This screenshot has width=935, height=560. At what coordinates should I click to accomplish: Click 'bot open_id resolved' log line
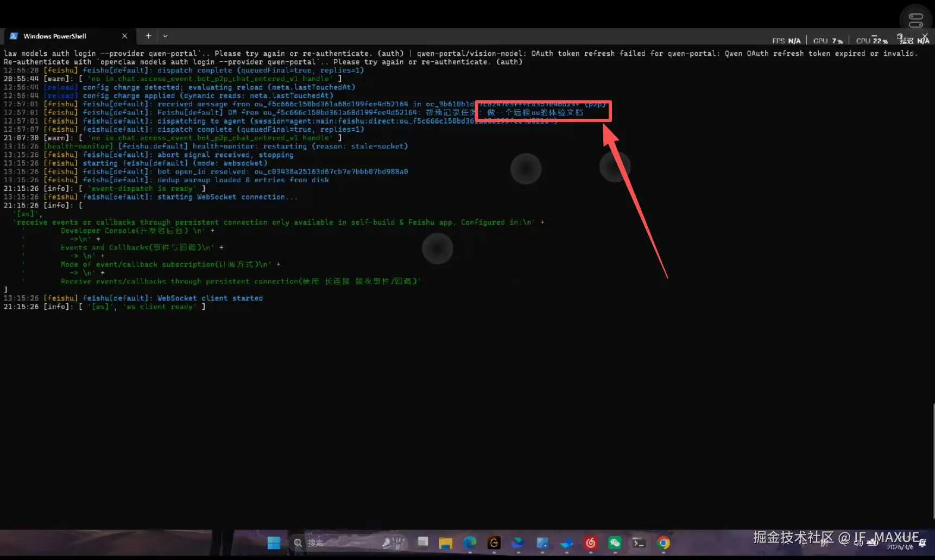pyautogui.click(x=206, y=172)
